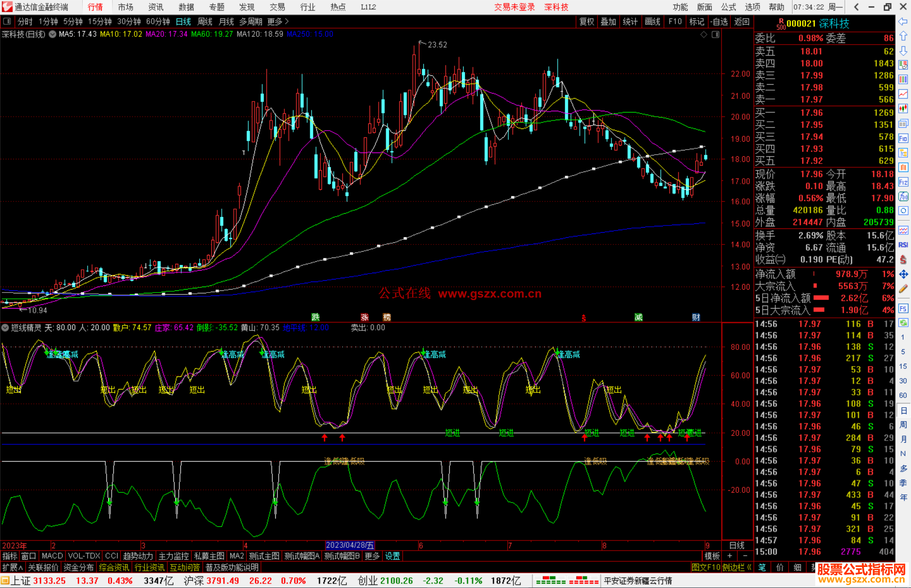Image resolution: width=911 pixels, height=588 pixels.
Task: Click the candlestick chart sidebar icon
Action: click(903, 108)
